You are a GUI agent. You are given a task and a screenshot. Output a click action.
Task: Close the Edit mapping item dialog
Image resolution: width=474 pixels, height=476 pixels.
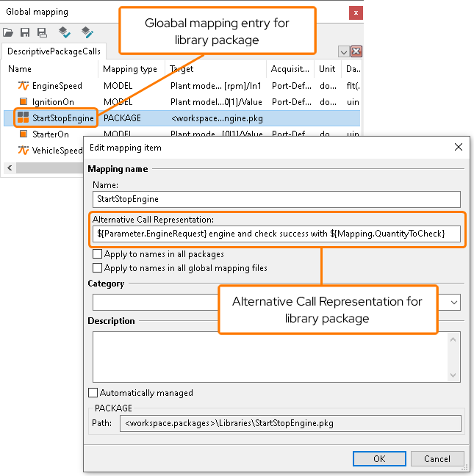click(459, 147)
